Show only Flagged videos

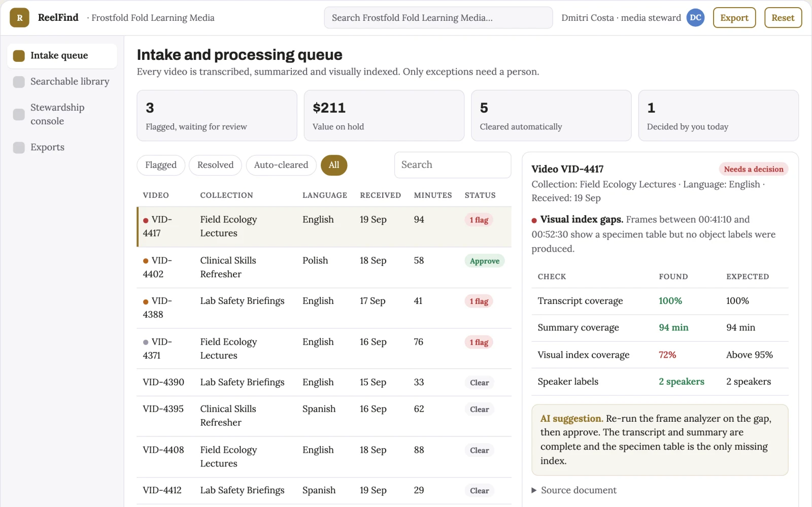(x=161, y=165)
